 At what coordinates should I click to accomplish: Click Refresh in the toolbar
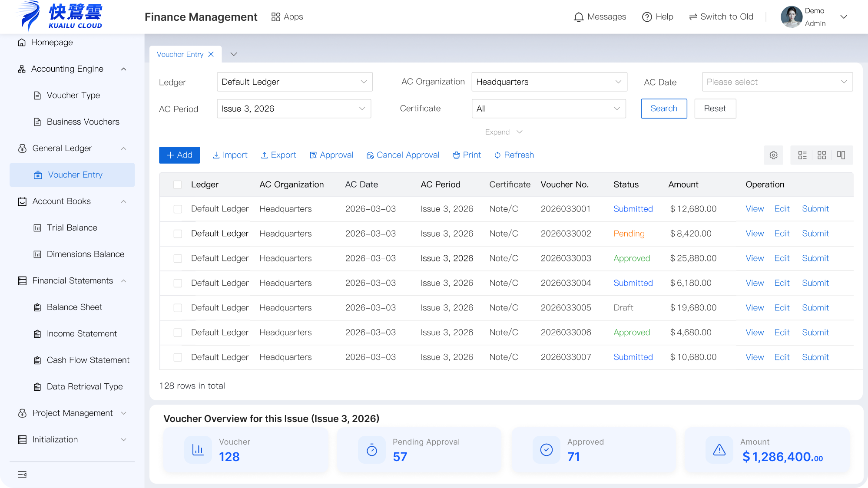[x=514, y=155]
